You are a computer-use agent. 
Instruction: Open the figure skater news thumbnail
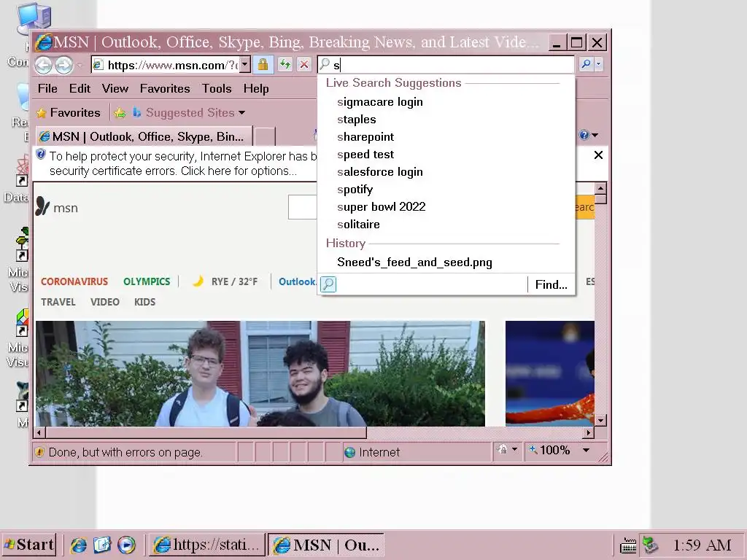coord(550,373)
